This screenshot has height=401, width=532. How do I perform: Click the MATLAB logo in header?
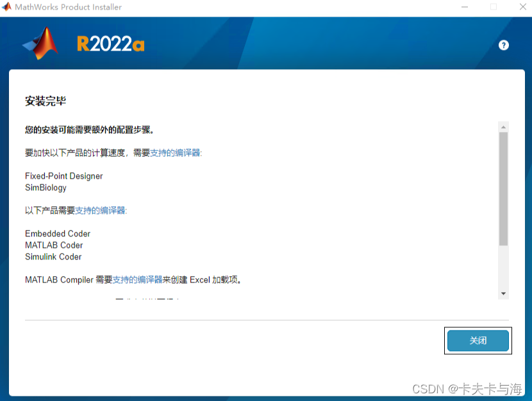pyautogui.click(x=40, y=44)
